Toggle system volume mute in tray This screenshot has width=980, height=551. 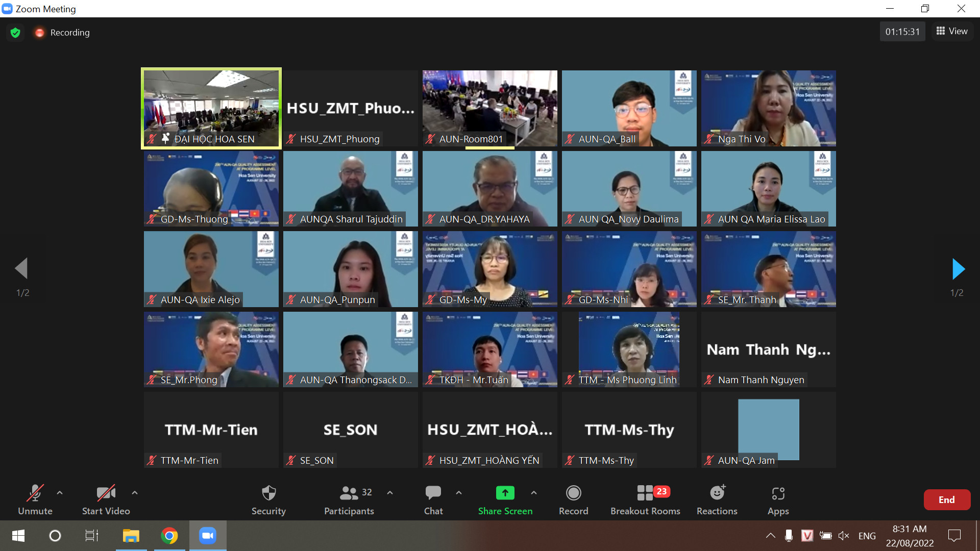(844, 536)
